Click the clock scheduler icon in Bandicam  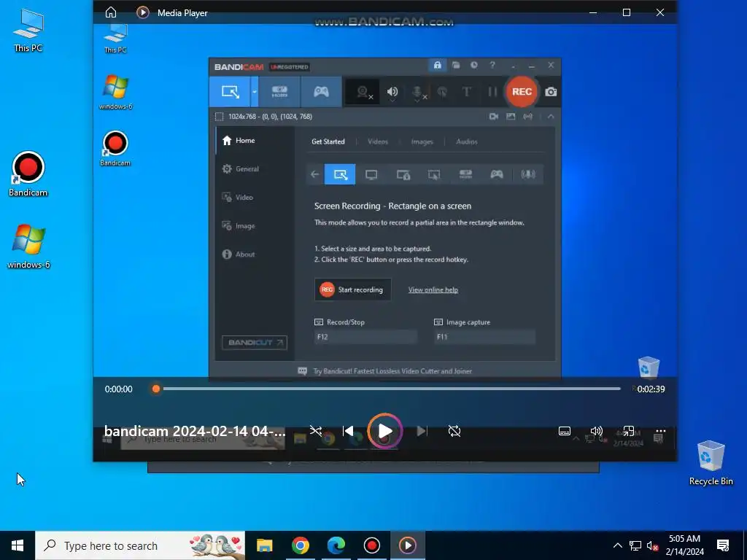pos(474,65)
